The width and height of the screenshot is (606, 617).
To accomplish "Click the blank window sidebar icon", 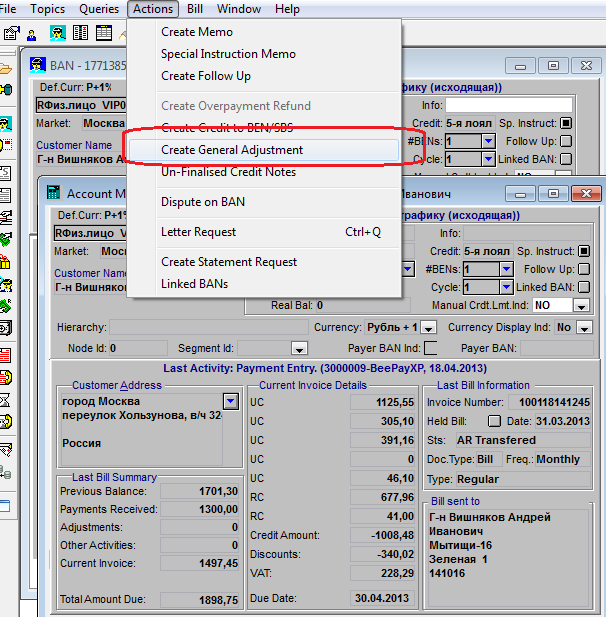I will click(5, 506).
